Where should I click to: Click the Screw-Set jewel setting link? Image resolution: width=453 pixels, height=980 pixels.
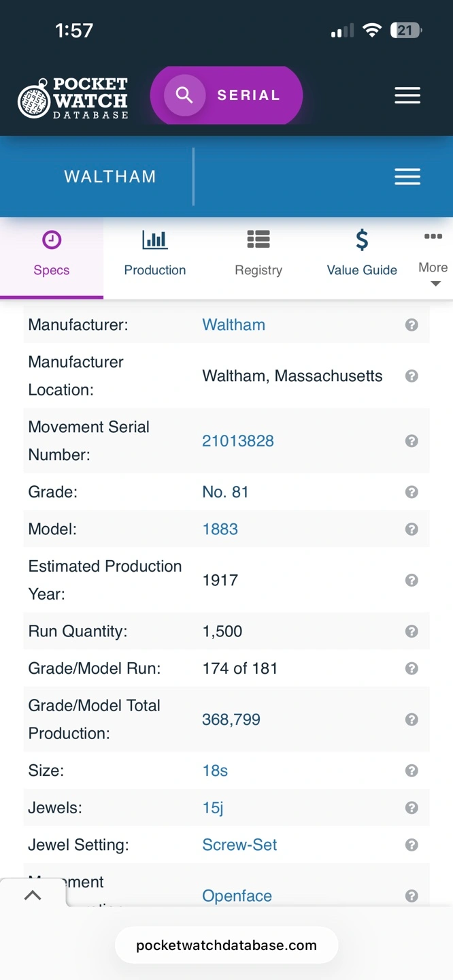[x=239, y=845]
